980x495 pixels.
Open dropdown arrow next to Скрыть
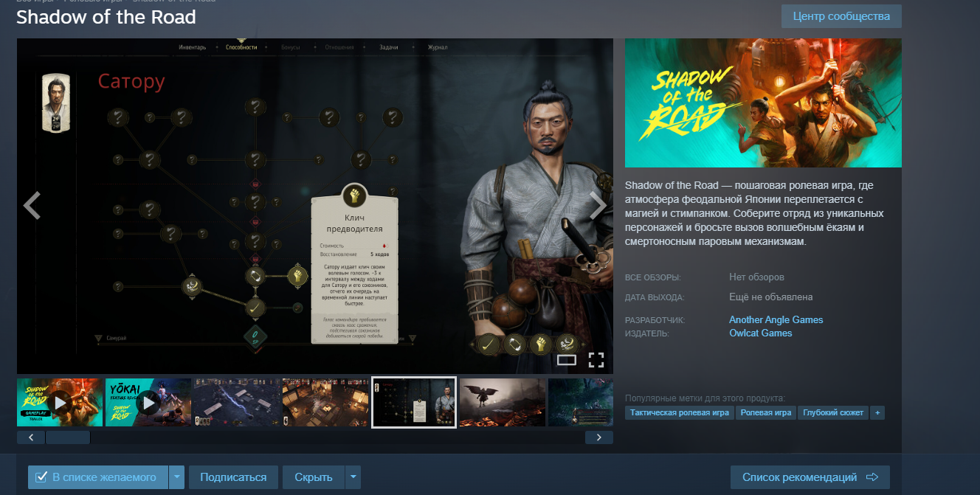[353, 477]
